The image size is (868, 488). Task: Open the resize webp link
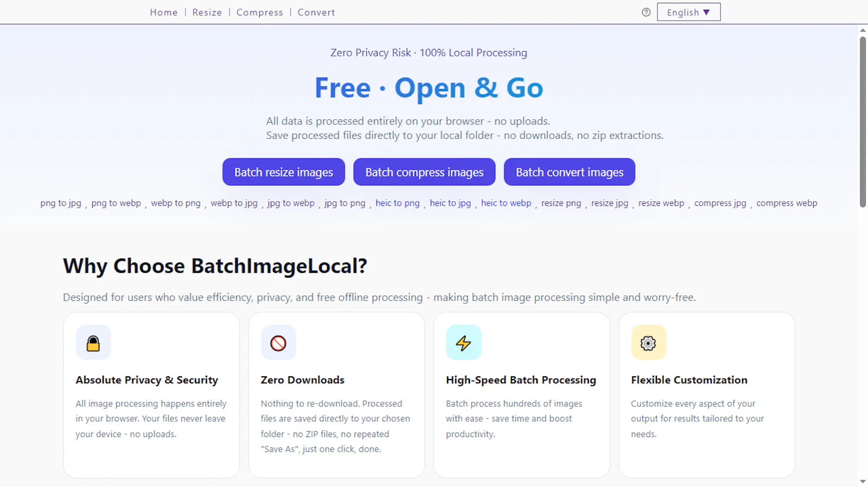coord(661,203)
